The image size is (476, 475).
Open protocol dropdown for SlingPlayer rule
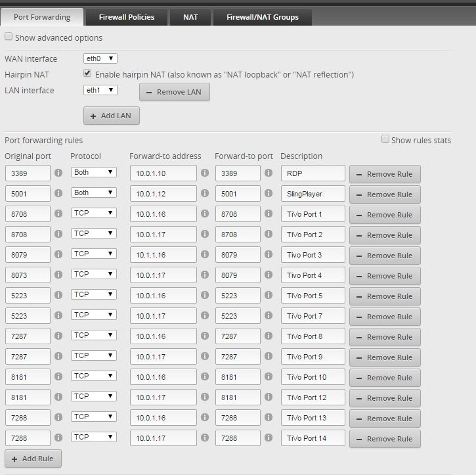click(x=93, y=192)
